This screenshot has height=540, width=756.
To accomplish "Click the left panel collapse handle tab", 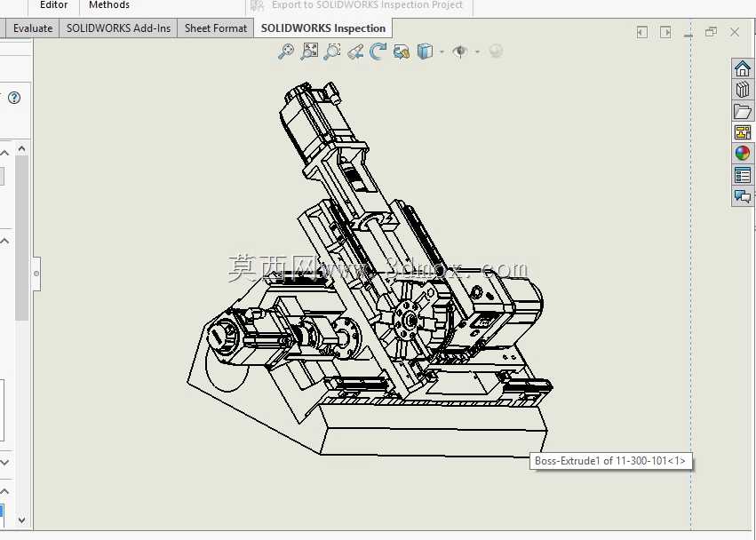I will click(x=36, y=274).
